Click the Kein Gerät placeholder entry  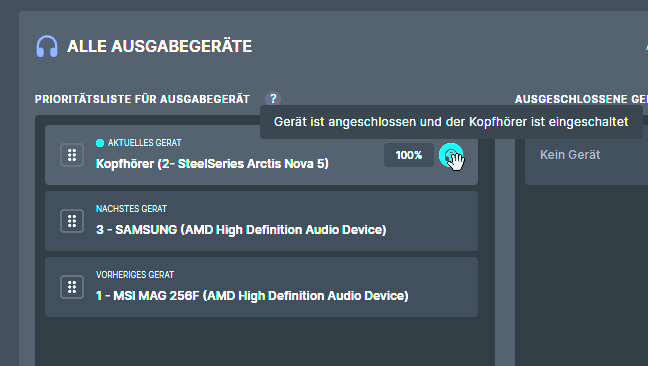click(x=570, y=155)
